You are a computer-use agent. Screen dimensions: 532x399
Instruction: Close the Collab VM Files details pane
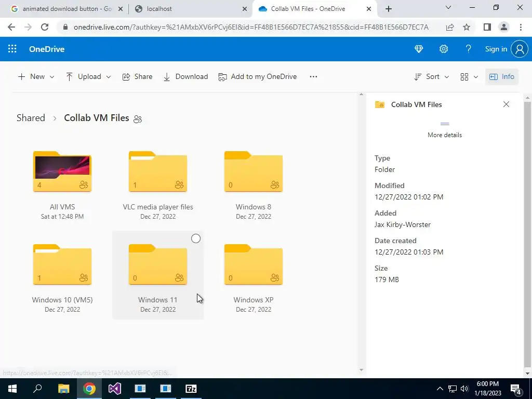point(506,104)
